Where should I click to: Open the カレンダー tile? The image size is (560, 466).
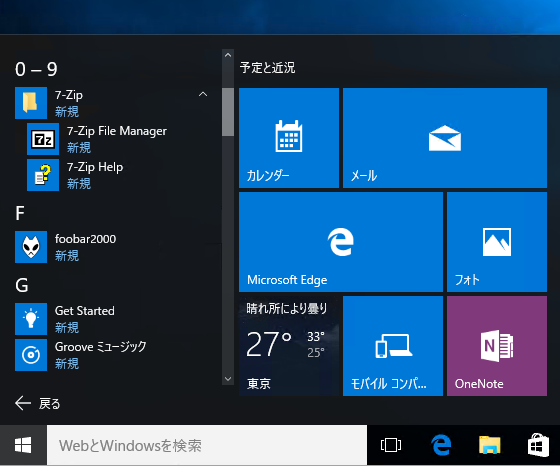[x=289, y=138]
